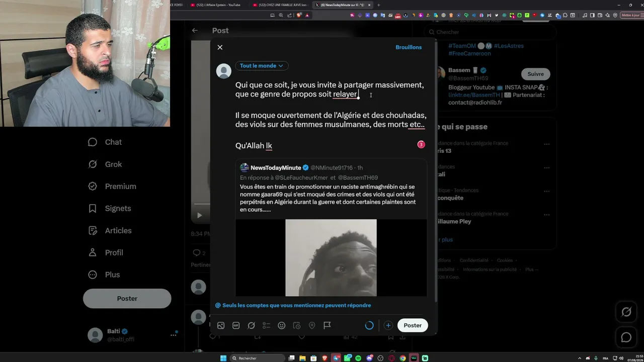Image resolution: width=644 pixels, height=362 pixels.
Task: Click the sidebar grey Poster button
Action: (x=127, y=299)
